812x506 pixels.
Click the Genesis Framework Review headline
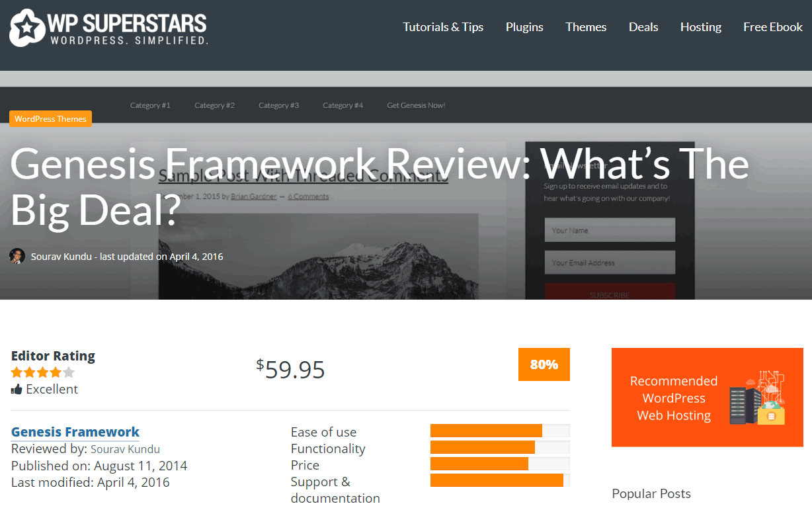pos(380,187)
